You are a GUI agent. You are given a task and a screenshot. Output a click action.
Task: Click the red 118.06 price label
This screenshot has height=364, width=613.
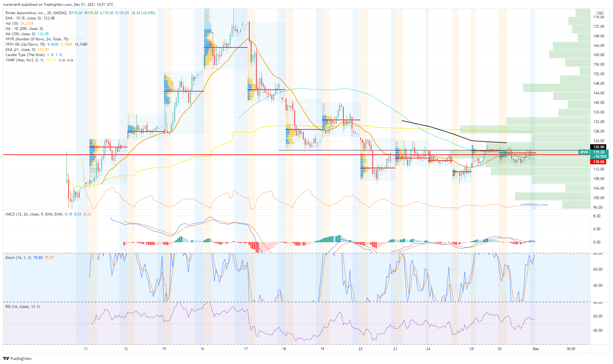click(x=599, y=162)
